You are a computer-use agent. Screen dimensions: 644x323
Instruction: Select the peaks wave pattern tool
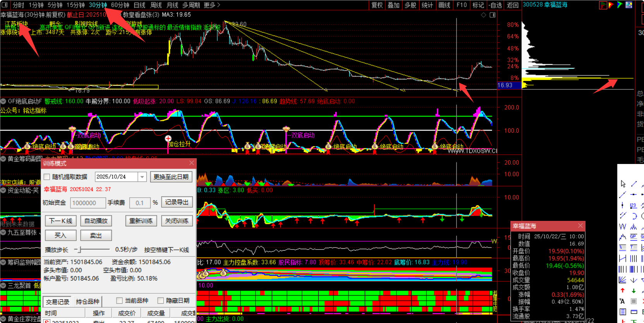pos(634,227)
